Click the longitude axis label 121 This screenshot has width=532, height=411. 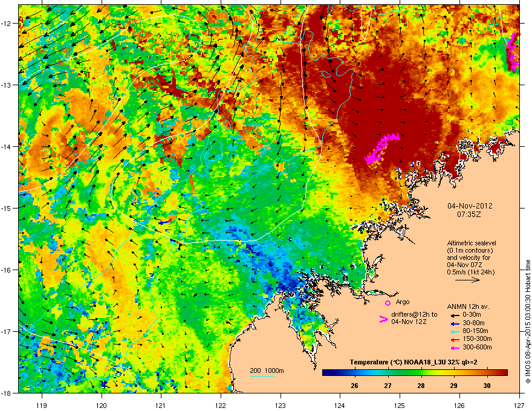(x=161, y=405)
